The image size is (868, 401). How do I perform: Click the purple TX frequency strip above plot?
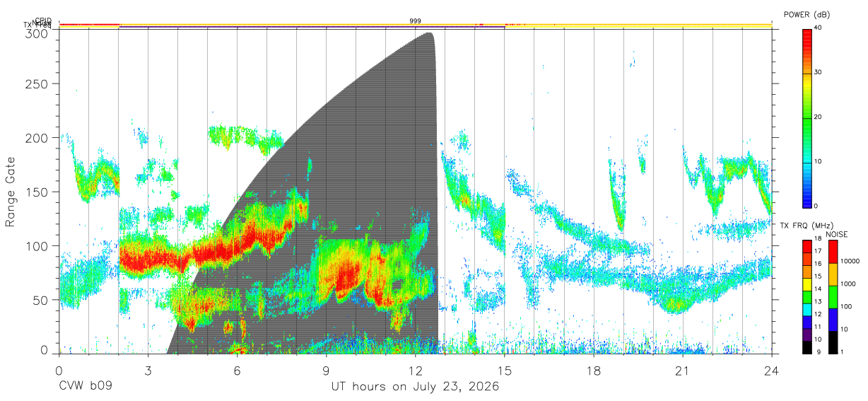[312, 28]
